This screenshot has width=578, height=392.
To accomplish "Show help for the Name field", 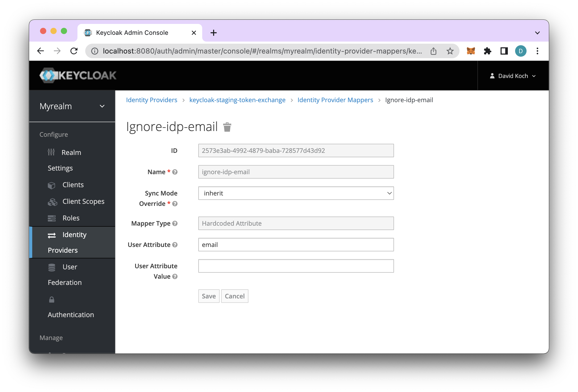I will [175, 172].
